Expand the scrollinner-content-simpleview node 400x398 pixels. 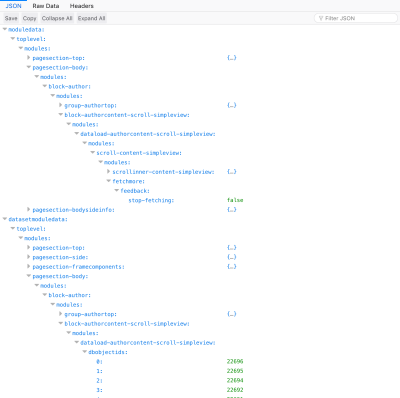coord(109,171)
